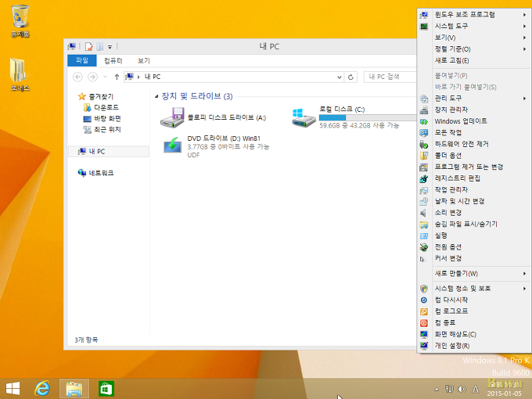Screen dimensions: 532x399
Task: Switch to the 컴퓨터 ribbon tab
Action: coord(113,61)
